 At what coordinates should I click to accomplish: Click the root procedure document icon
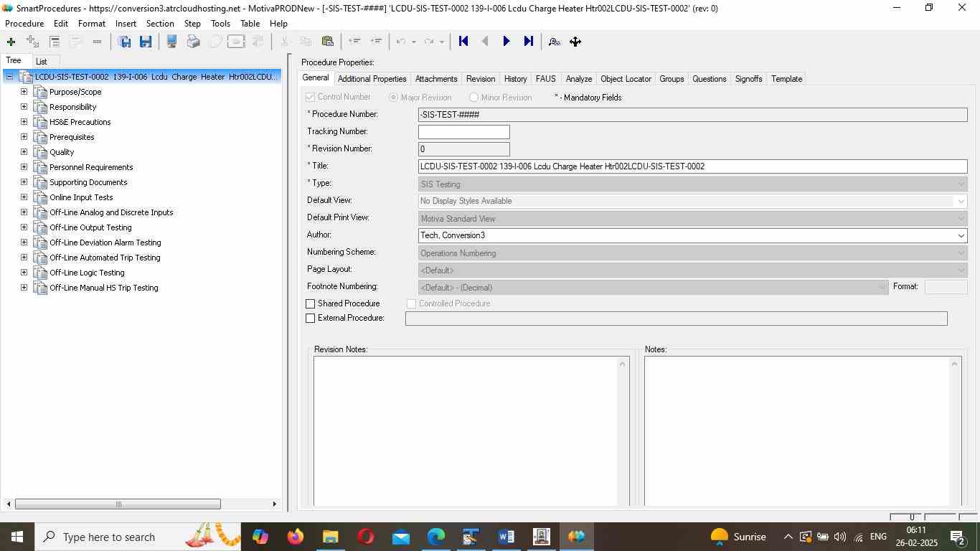pyautogui.click(x=26, y=77)
